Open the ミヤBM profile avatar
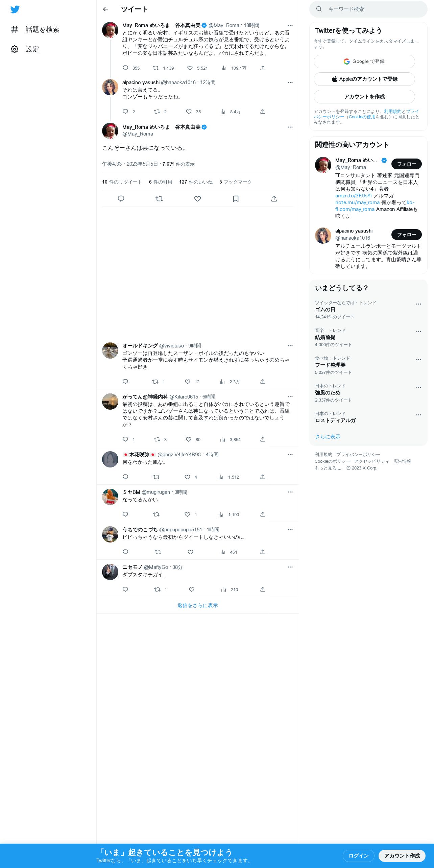 pos(110,497)
